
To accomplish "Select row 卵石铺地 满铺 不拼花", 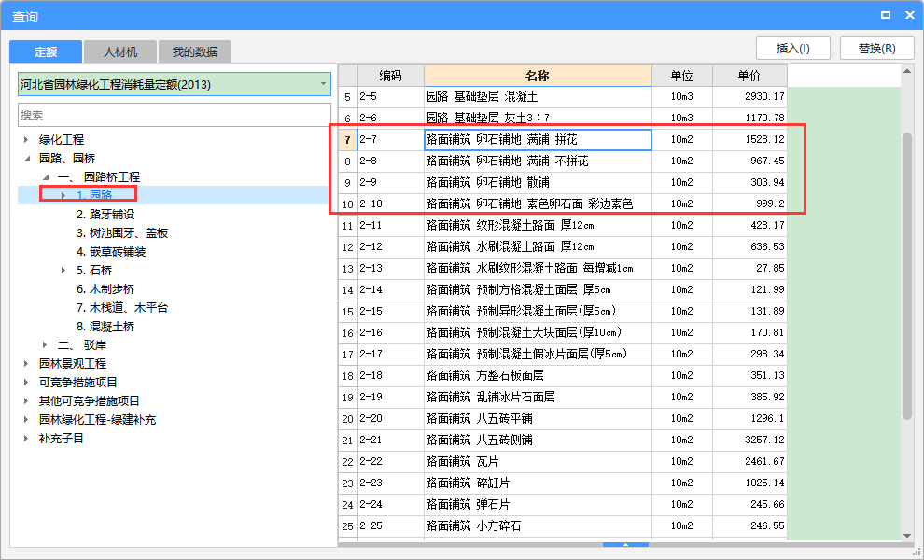I will (x=563, y=161).
